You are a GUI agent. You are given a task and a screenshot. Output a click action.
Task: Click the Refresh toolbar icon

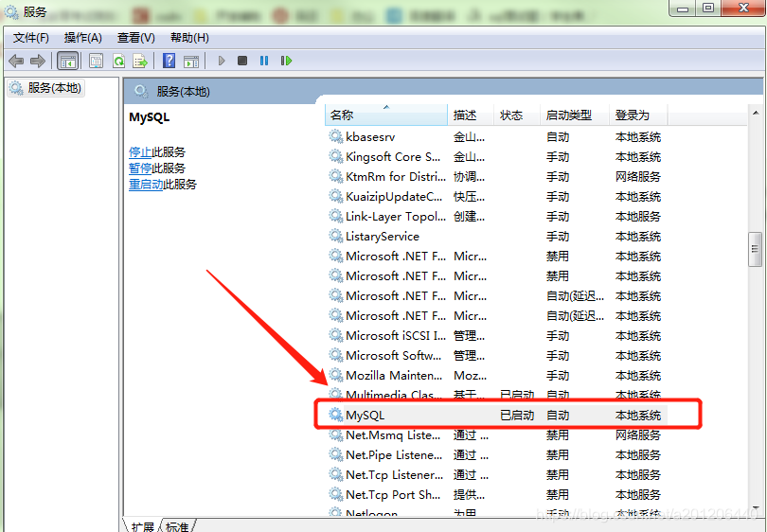point(119,62)
